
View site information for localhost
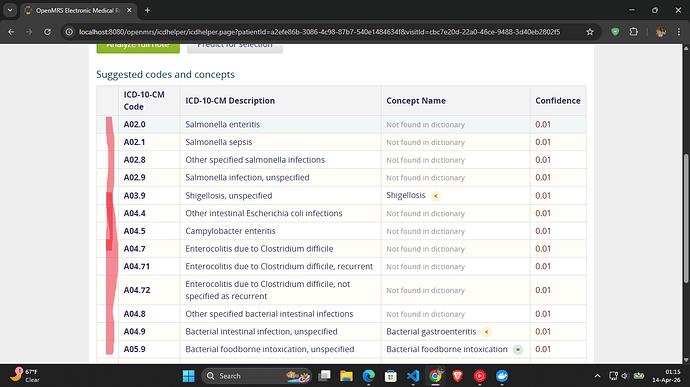(x=69, y=32)
